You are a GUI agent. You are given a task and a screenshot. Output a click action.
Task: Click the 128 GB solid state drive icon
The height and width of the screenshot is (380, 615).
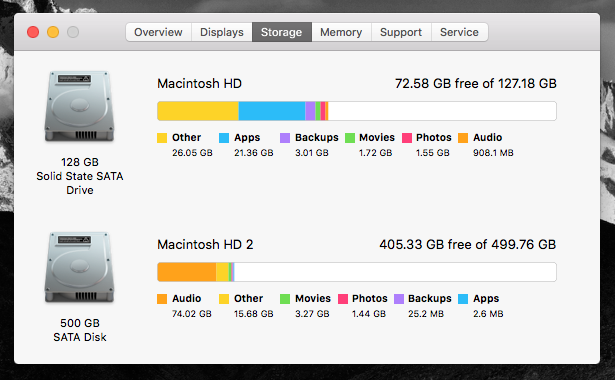tap(79, 106)
